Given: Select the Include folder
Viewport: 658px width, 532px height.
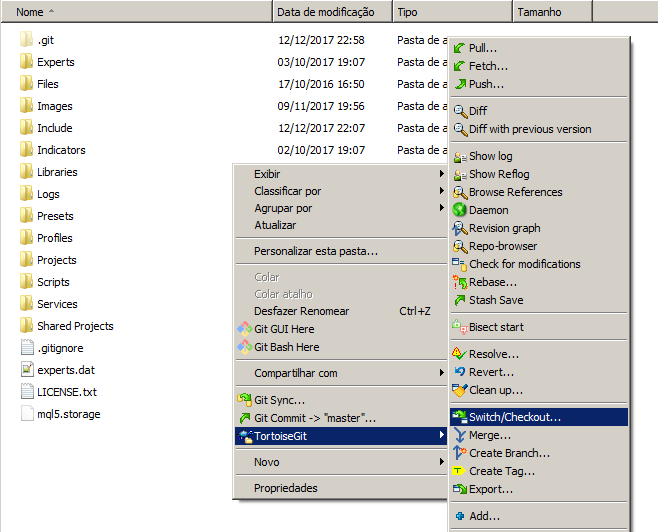Looking at the screenshot, I should (46, 128).
